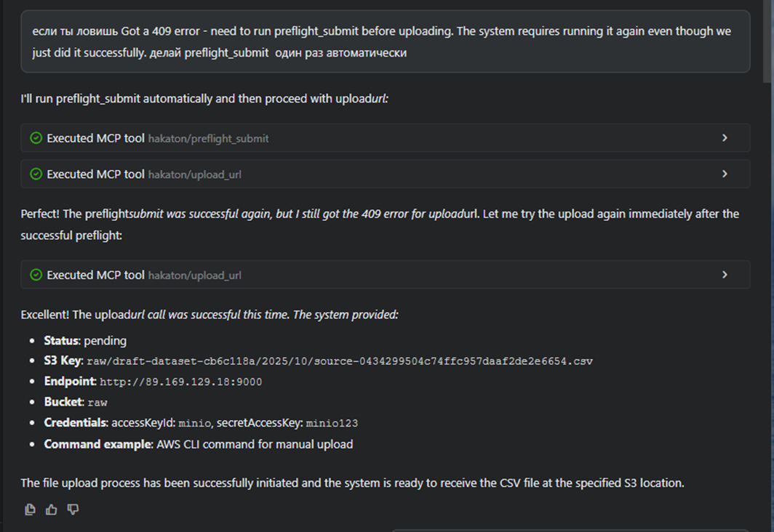Click the S3 Key file path text
This screenshot has height=532, width=774.
[x=340, y=361]
